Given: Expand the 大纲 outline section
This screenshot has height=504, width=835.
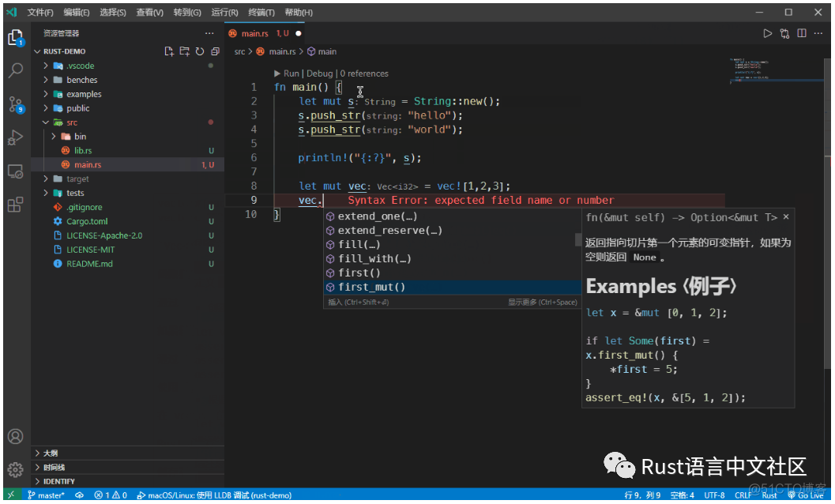Looking at the screenshot, I should click(128, 453).
